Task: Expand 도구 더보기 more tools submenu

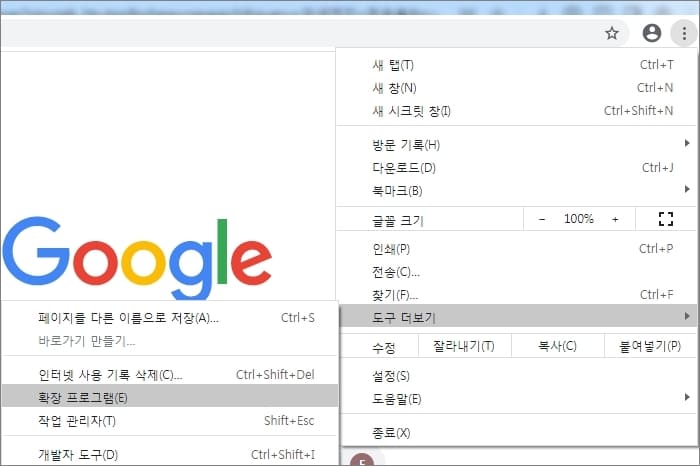Action: click(x=518, y=316)
